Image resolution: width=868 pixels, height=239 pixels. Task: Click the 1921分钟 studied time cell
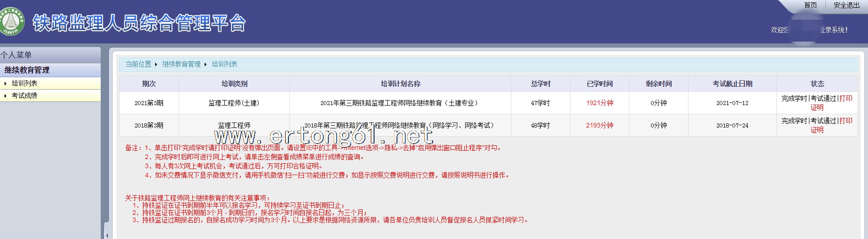599,103
